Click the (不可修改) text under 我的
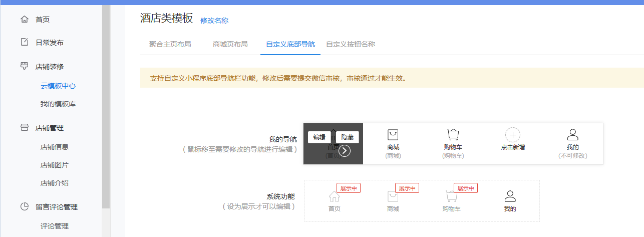 pos(573,156)
